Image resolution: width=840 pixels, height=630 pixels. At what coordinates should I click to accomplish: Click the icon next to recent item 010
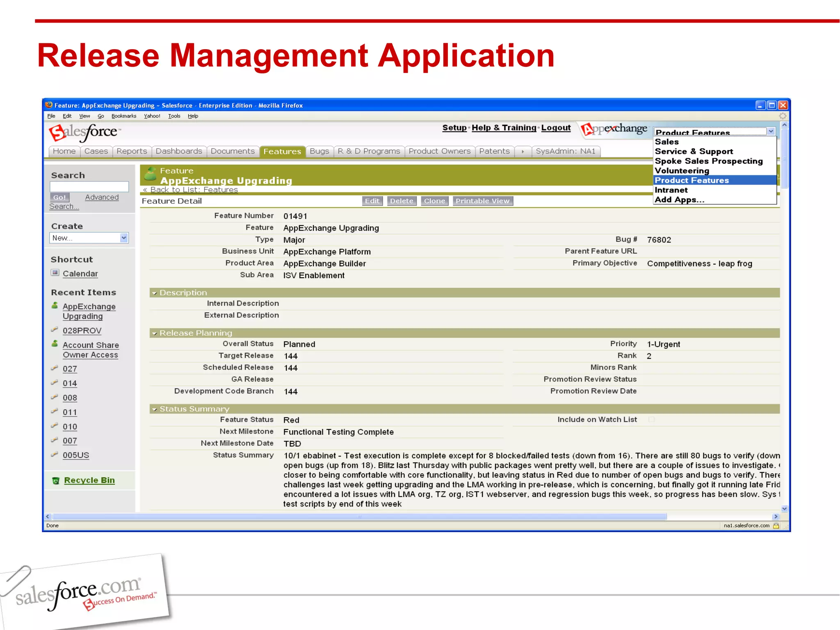pos(54,425)
